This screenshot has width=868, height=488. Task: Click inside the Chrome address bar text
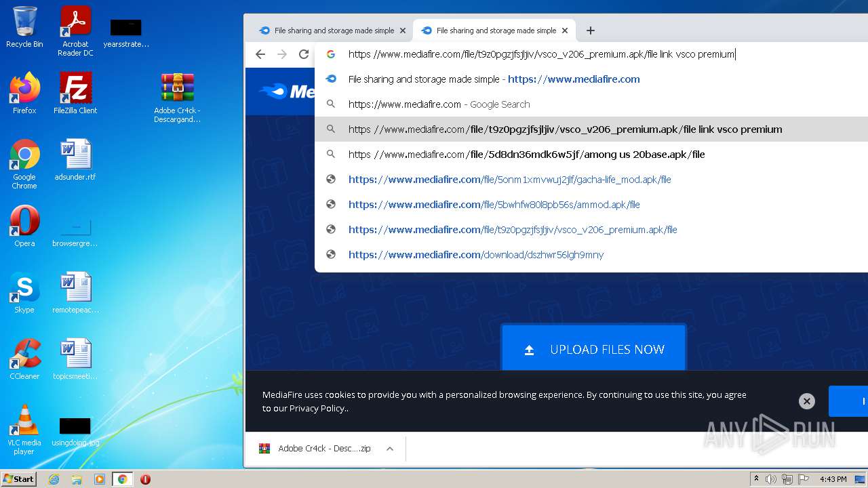click(x=541, y=54)
